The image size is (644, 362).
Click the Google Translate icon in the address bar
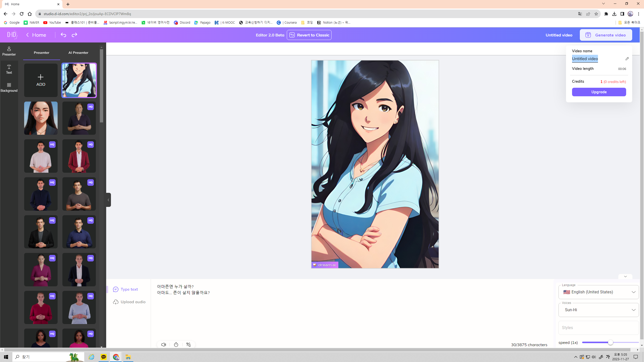click(580, 14)
